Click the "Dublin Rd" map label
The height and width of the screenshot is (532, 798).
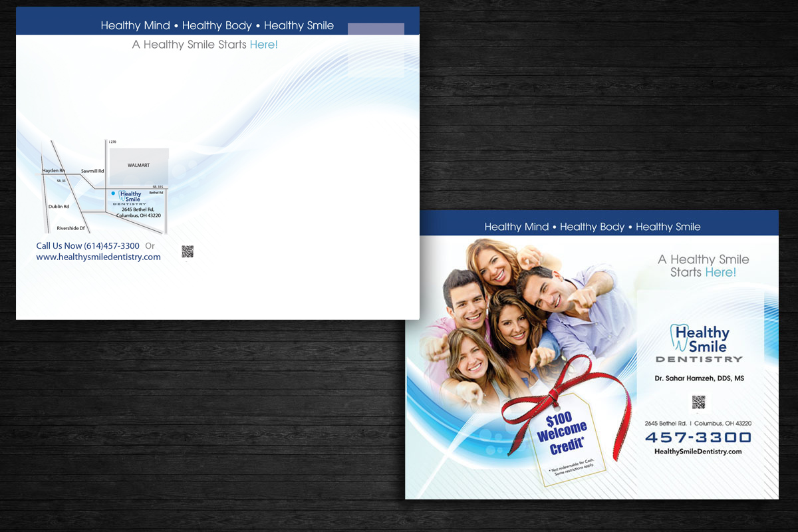pos(59,207)
